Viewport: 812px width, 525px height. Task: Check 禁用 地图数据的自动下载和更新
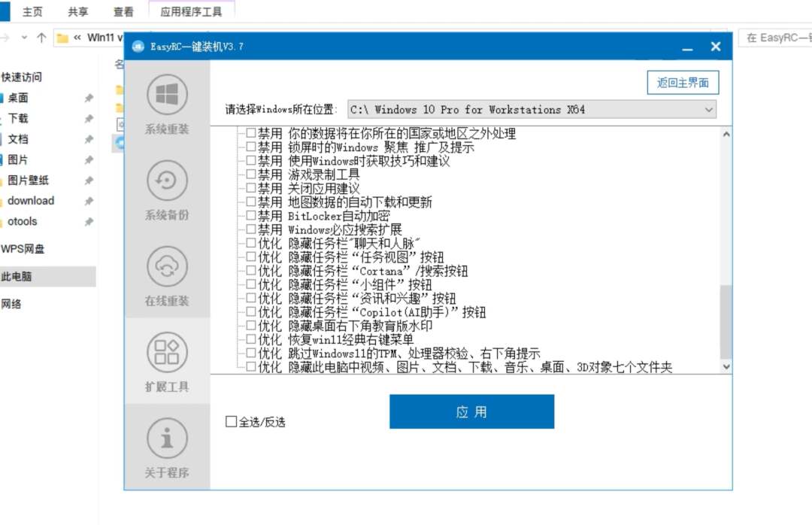[x=250, y=202]
